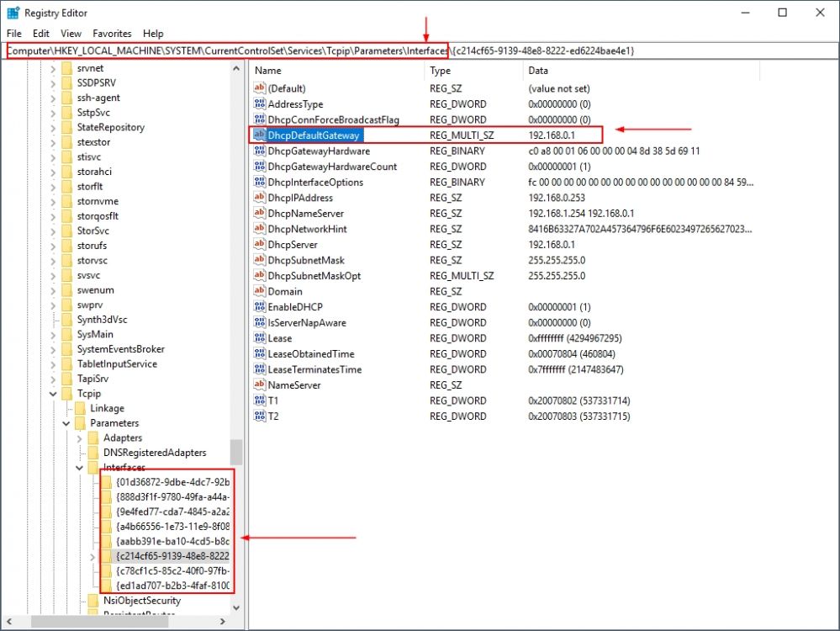Screen dimensions: 840x631
Task: Open the Edit menu
Action: pyautogui.click(x=40, y=34)
